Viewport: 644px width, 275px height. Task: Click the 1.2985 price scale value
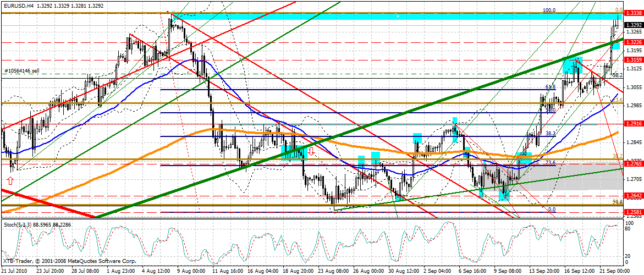coord(633,106)
